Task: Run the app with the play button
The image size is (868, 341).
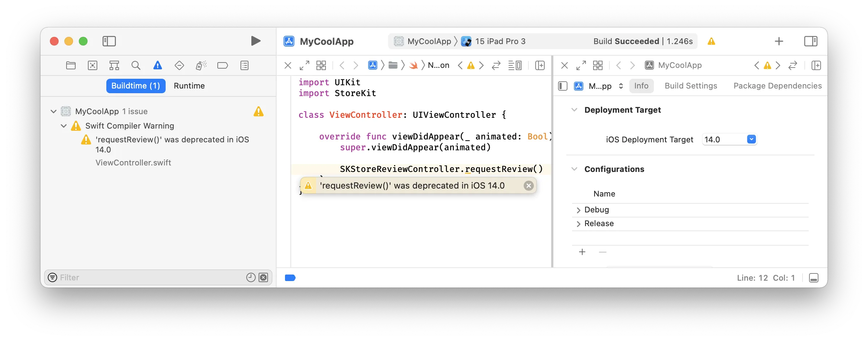Action: 256,41
